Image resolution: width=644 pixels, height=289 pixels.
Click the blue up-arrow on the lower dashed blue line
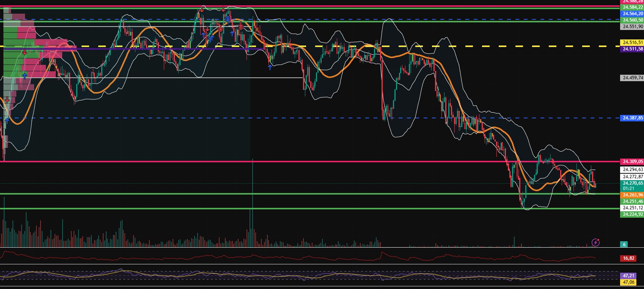click(6, 121)
